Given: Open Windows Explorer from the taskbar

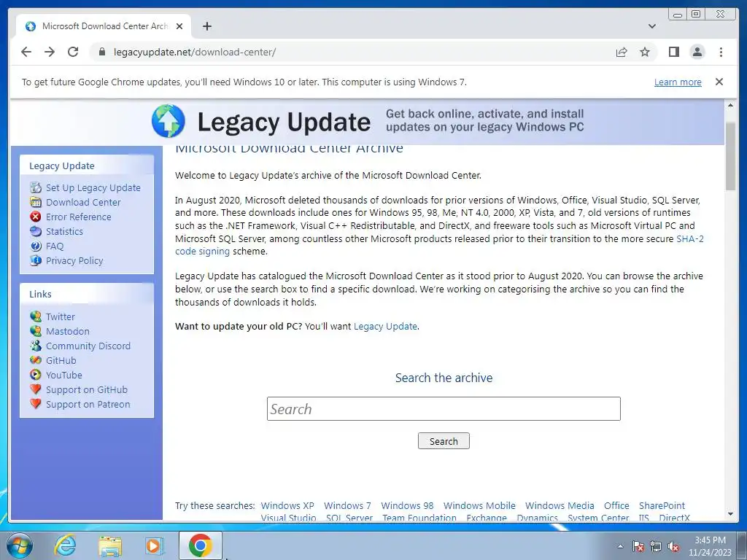Looking at the screenshot, I should (x=110, y=545).
